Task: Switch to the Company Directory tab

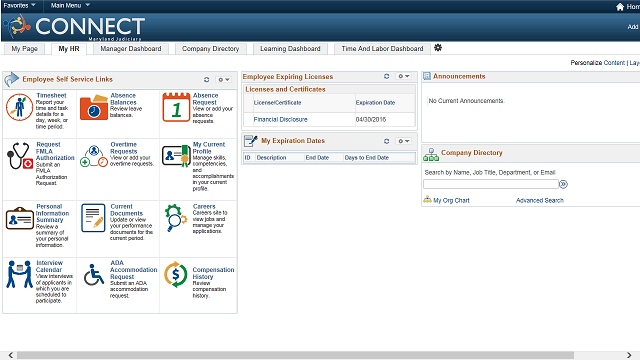Action: pos(210,49)
